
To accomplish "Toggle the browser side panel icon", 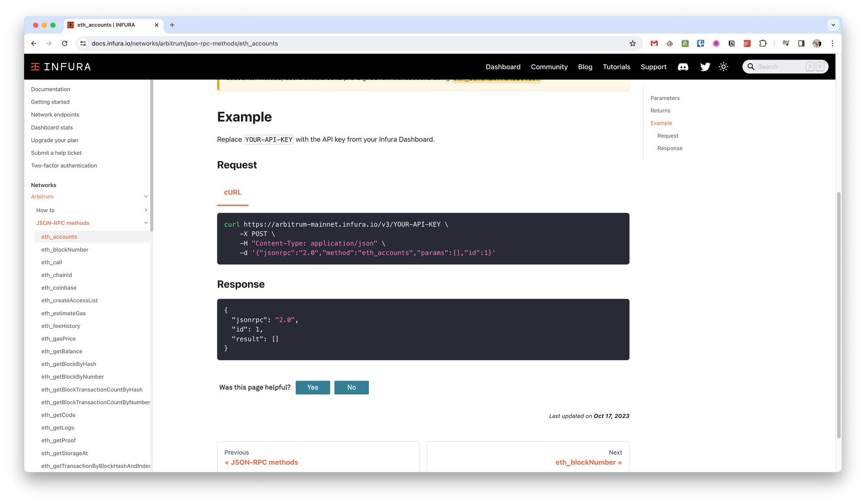I will (x=801, y=43).
